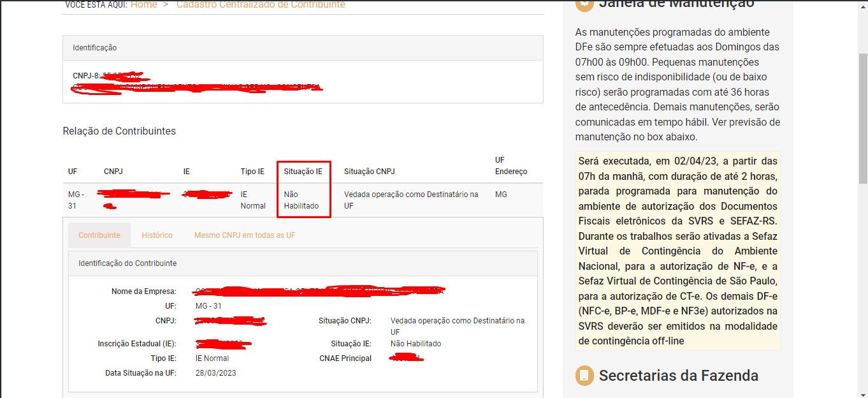Click the Identificação panel header
This screenshot has width=868, height=398.
click(303, 48)
